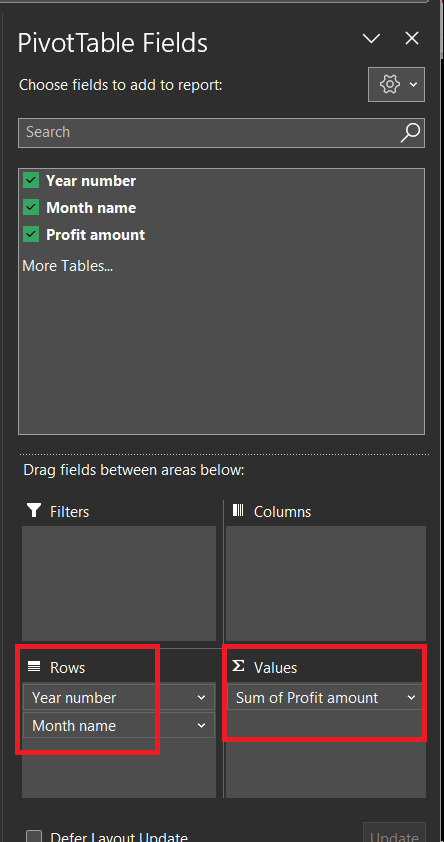Uncheck the Year number field
The image size is (444, 842).
click(31, 180)
